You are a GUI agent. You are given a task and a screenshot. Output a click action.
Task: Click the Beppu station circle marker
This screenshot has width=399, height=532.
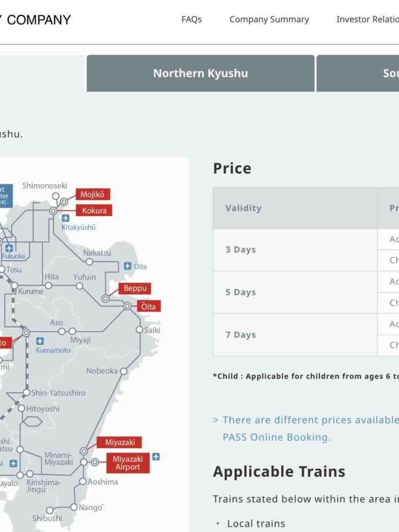pos(106,298)
